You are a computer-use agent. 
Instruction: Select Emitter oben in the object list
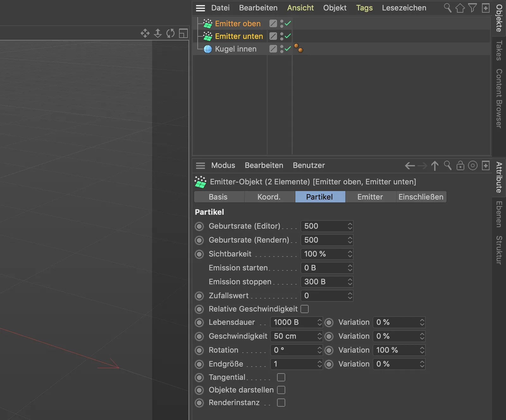238,24
